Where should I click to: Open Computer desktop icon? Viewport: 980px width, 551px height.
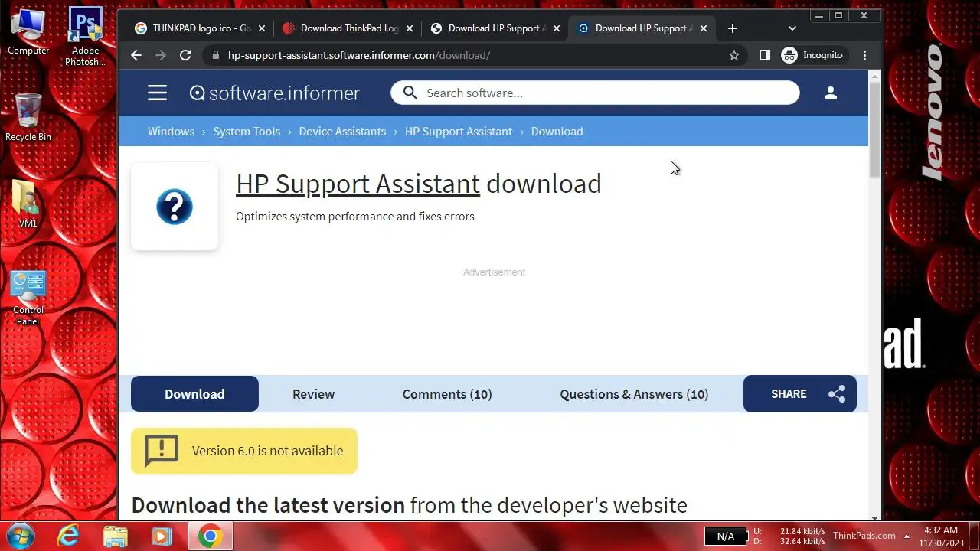click(28, 32)
